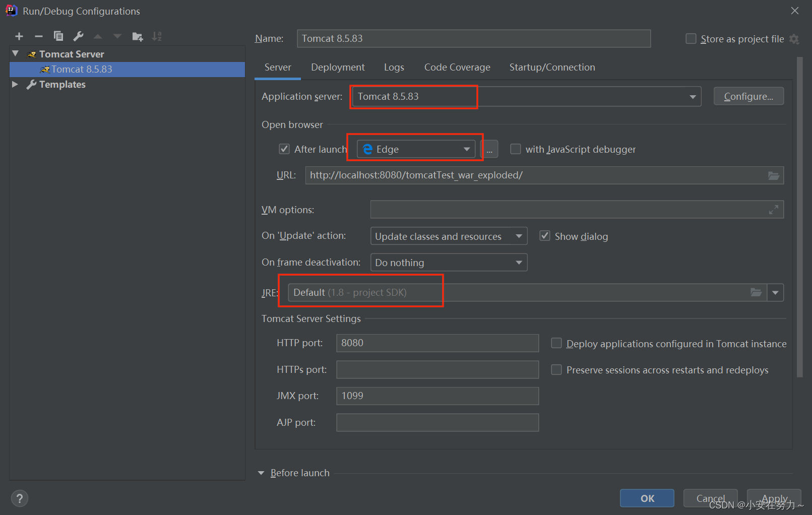
Task: Enable Store as project file checkbox
Action: pos(691,39)
